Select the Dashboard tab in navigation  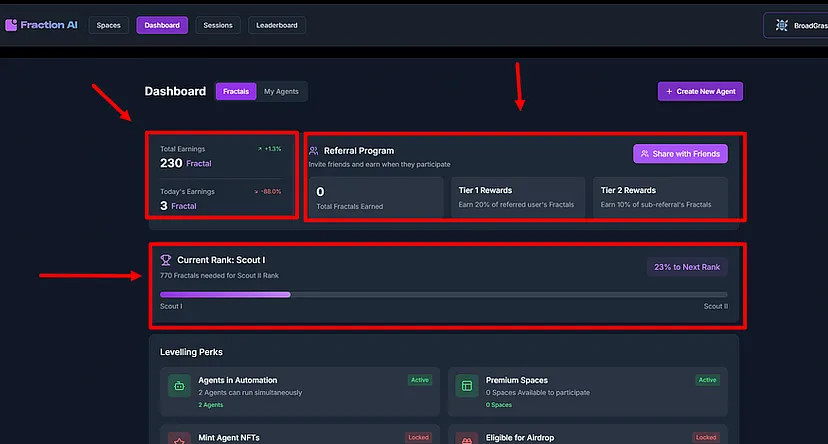coord(162,25)
